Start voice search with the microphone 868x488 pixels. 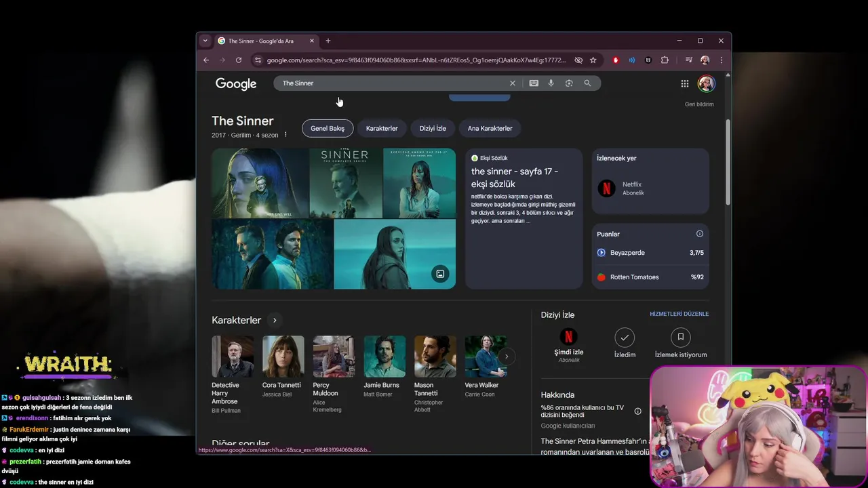551,83
